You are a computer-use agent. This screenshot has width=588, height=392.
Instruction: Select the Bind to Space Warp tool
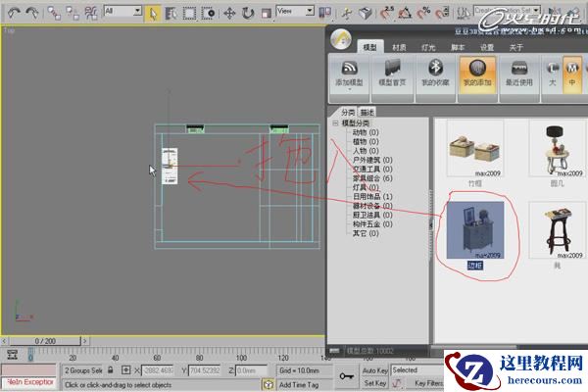coord(91,14)
